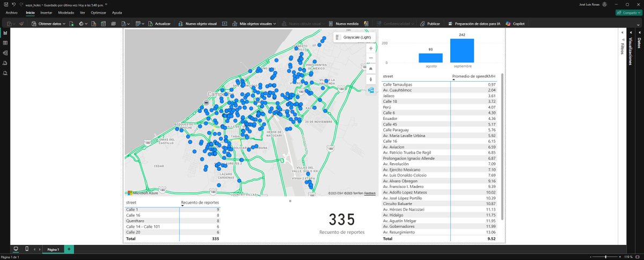This screenshot has width=644, height=260.
Task: Switch to desktop layout icon
Action: point(15,249)
